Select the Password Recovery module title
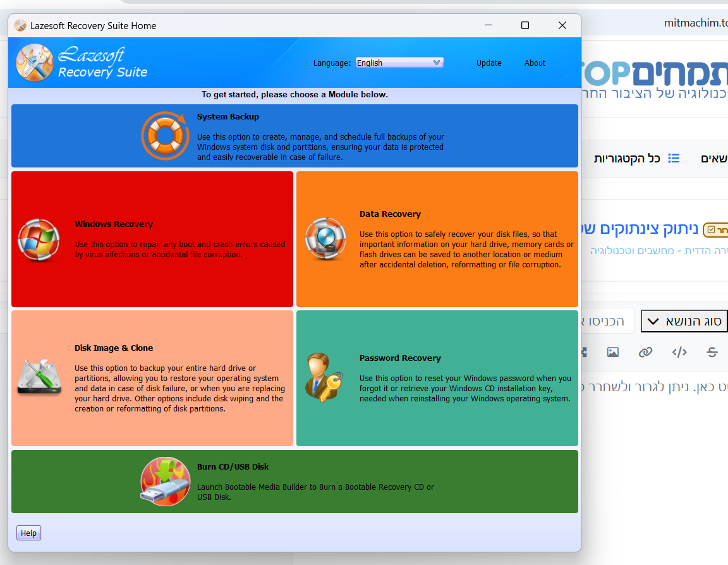Image resolution: width=728 pixels, height=565 pixels. click(400, 358)
